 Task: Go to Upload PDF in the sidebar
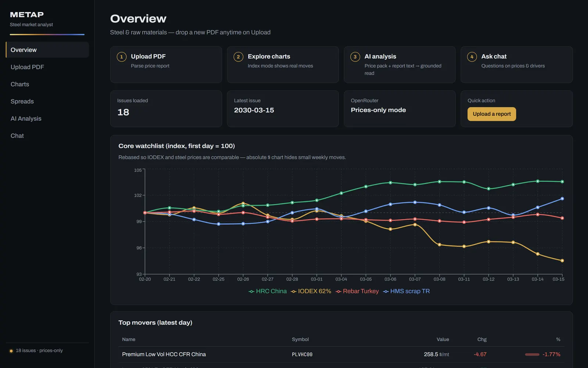[x=47, y=67]
